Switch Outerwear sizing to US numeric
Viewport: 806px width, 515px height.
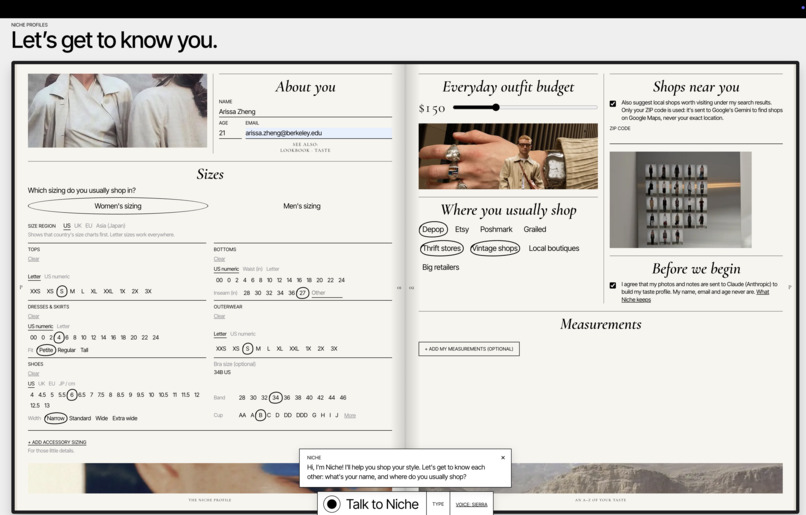(x=243, y=334)
